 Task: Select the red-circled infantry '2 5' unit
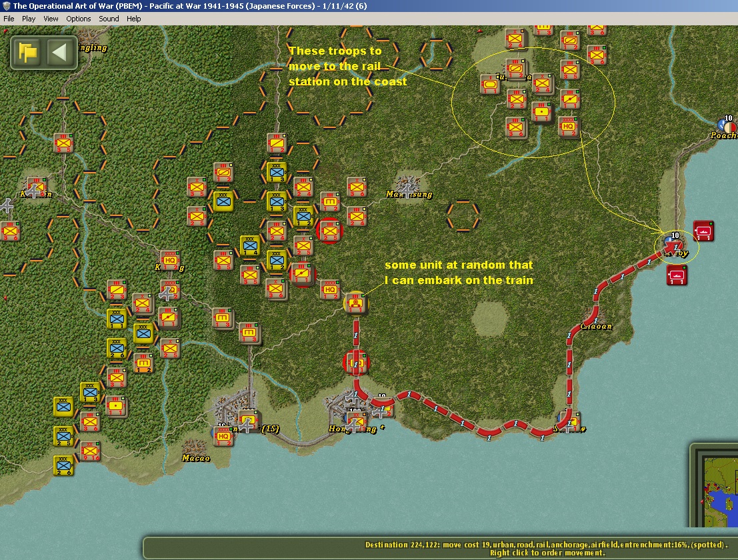(329, 231)
